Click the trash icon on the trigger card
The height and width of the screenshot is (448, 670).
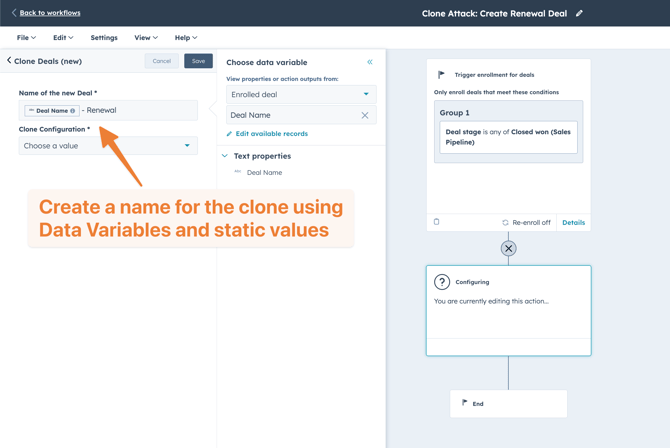coord(437,222)
